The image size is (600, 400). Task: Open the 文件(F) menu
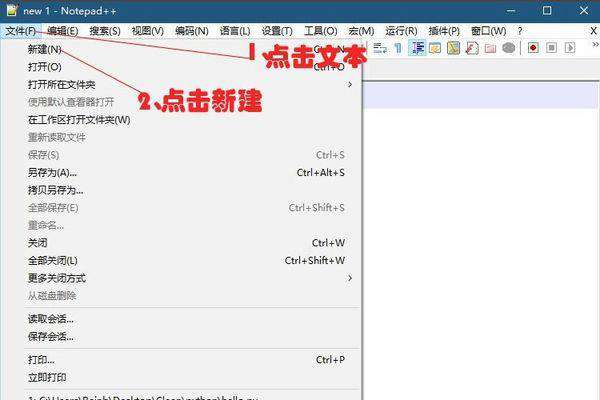coord(21,31)
